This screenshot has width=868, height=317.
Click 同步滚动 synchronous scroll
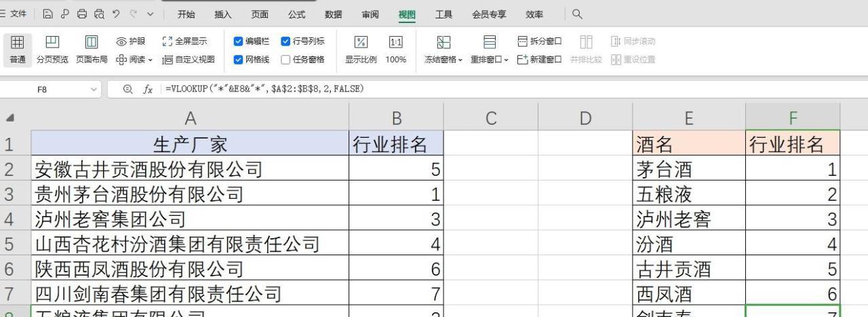tap(633, 41)
